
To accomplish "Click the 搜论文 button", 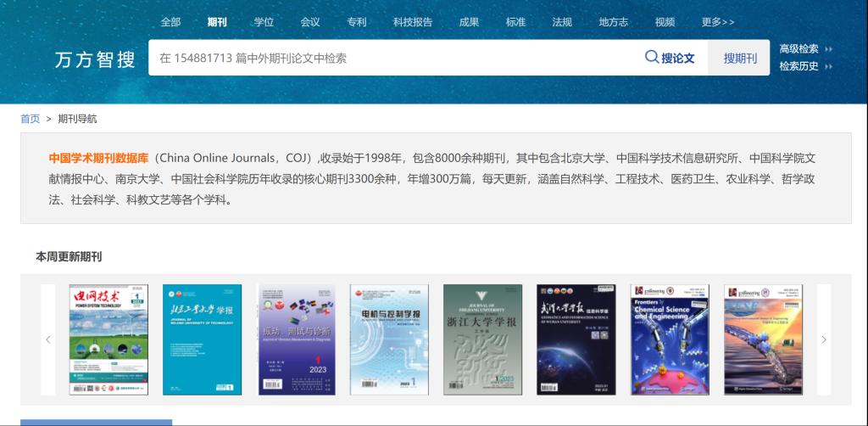I will 670,58.
